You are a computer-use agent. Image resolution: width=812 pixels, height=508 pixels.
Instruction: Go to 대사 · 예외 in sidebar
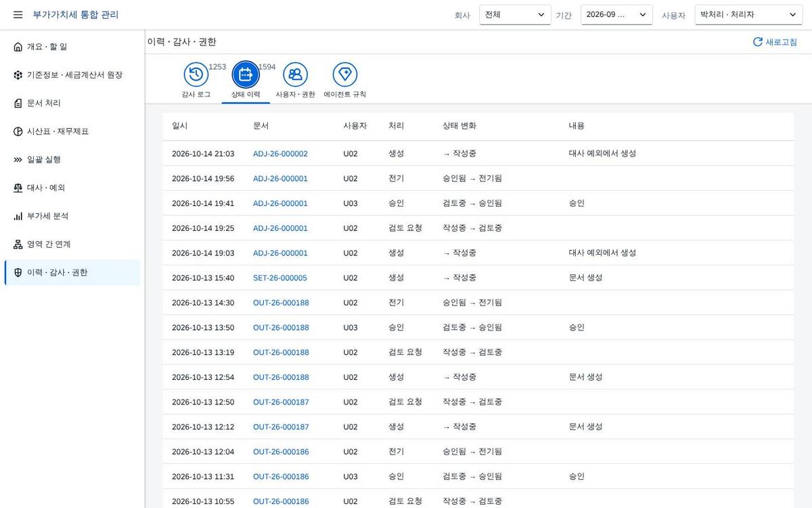72,188
